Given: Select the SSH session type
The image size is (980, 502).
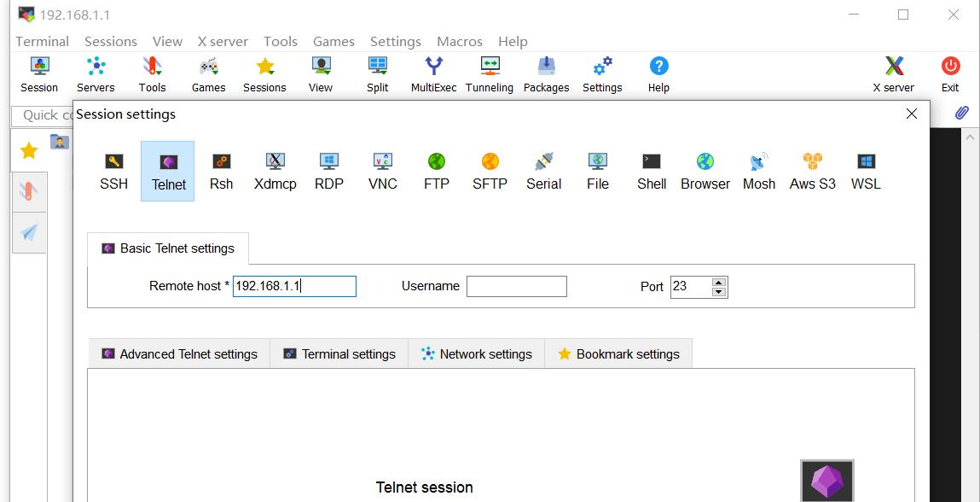Looking at the screenshot, I should click(x=113, y=172).
